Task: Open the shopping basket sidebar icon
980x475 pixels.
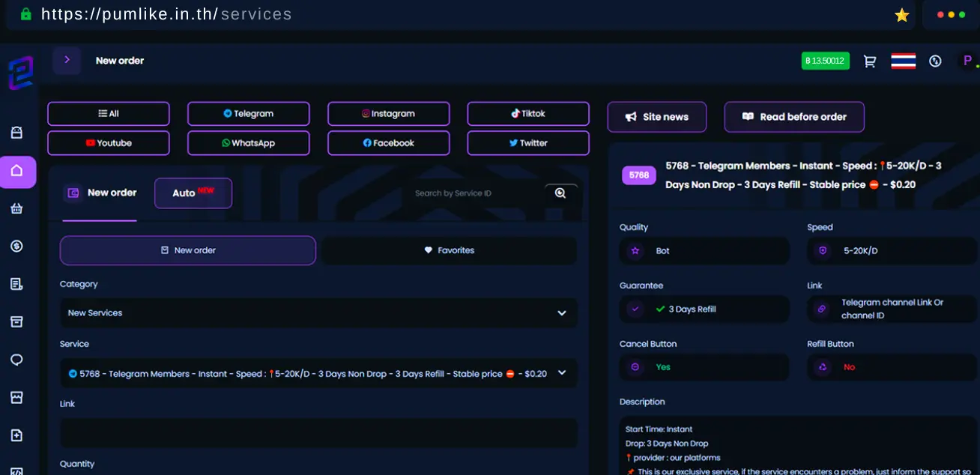Action: (x=17, y=209)
